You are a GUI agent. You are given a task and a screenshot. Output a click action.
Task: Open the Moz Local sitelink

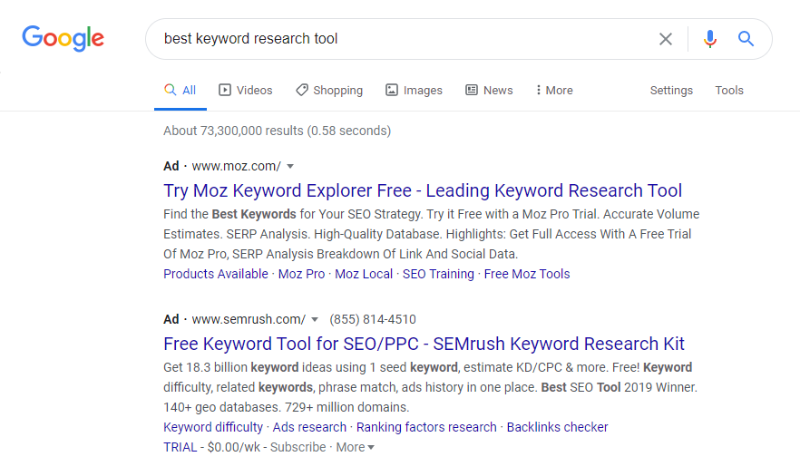pyautogui.click(x=364, y=274)
